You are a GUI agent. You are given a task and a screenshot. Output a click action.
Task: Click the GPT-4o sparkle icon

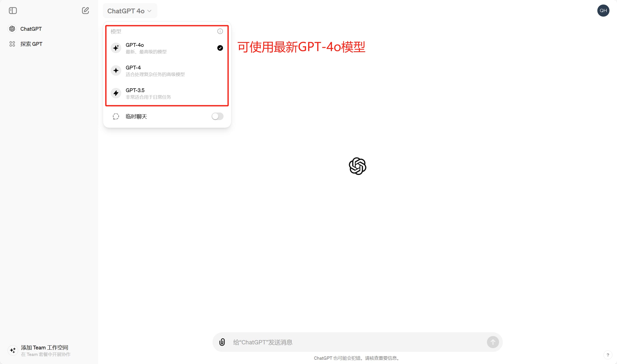(116, 48)
